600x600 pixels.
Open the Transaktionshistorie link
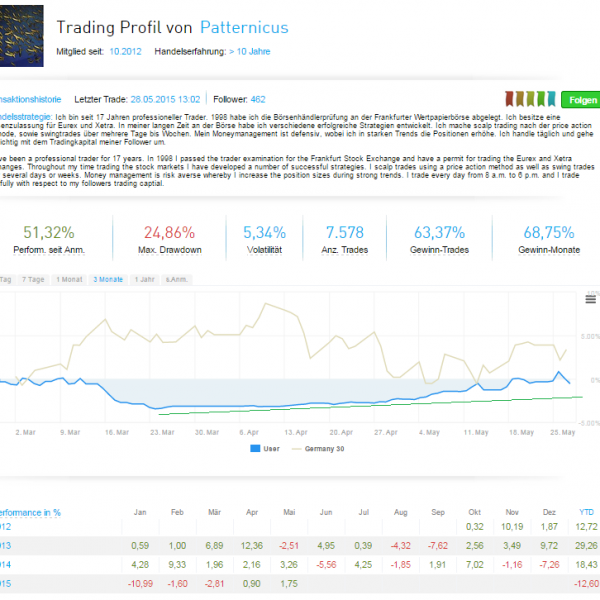pyautogui.click(x=30, y=99)
